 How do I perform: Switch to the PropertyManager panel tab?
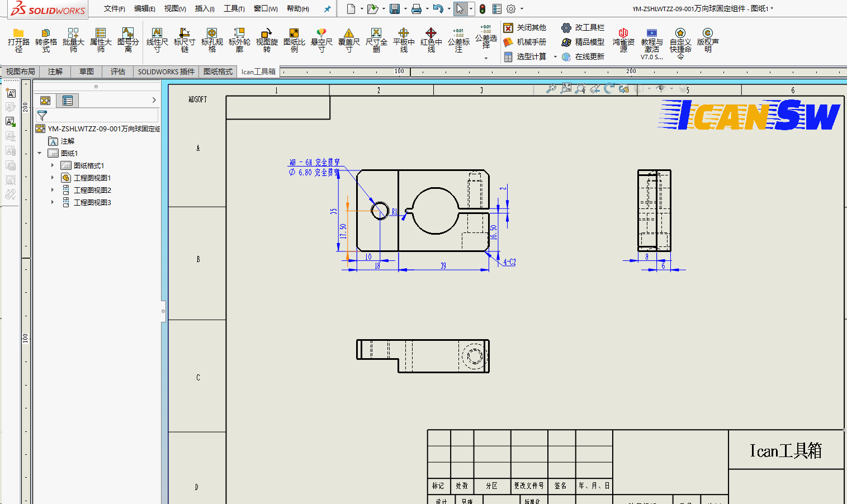tap(68, 101)
